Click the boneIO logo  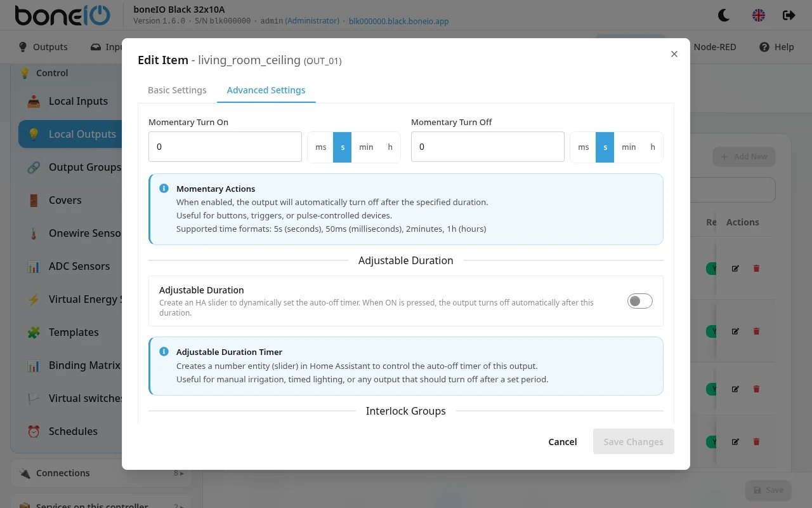click(62, 15)
